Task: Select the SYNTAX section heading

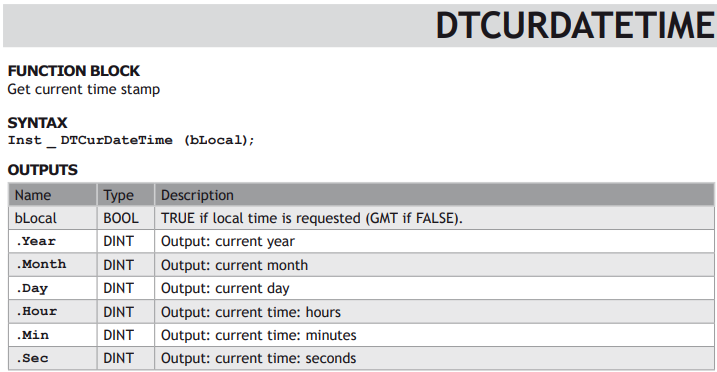Action: click(x=37, y=122)
